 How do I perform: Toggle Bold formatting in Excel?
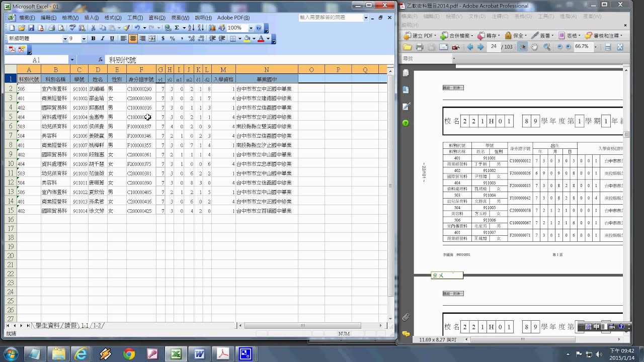click(x=93, y=38)
